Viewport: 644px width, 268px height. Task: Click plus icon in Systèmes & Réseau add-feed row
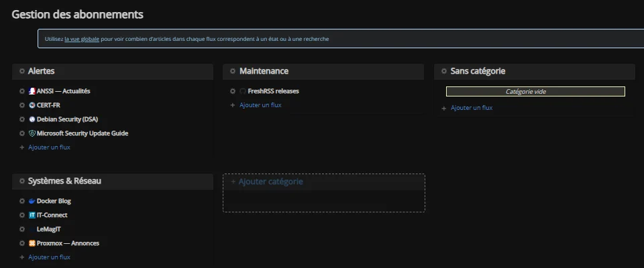point(22,257)
